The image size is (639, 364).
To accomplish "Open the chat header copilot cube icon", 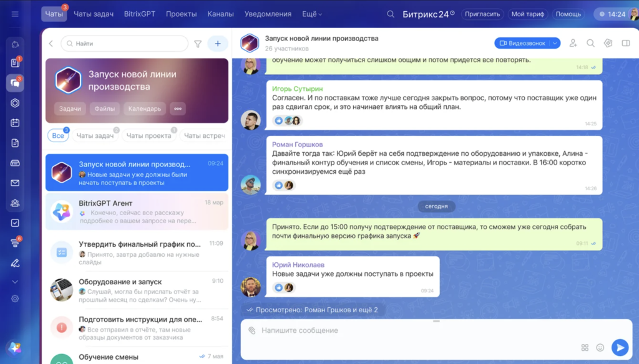I will (608, 43).
